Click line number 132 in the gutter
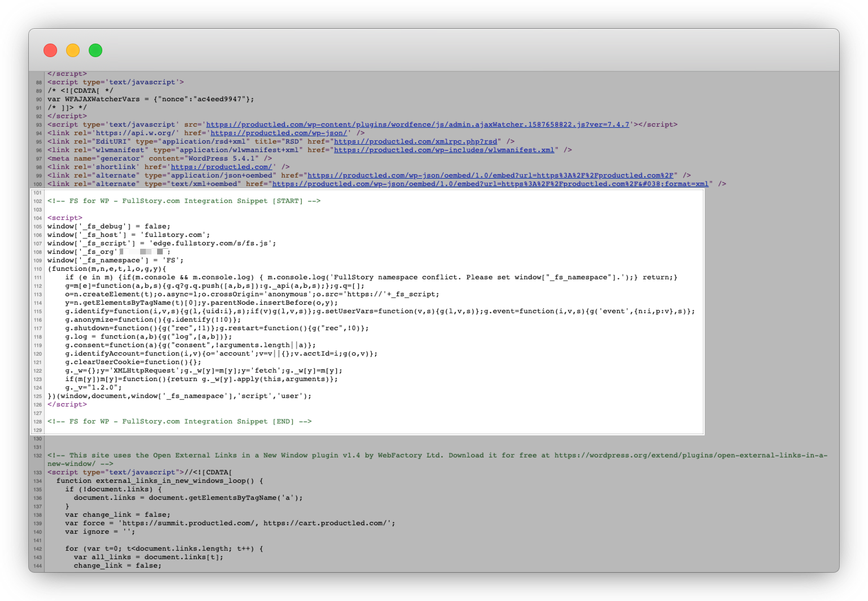 [x=37, y=455]
